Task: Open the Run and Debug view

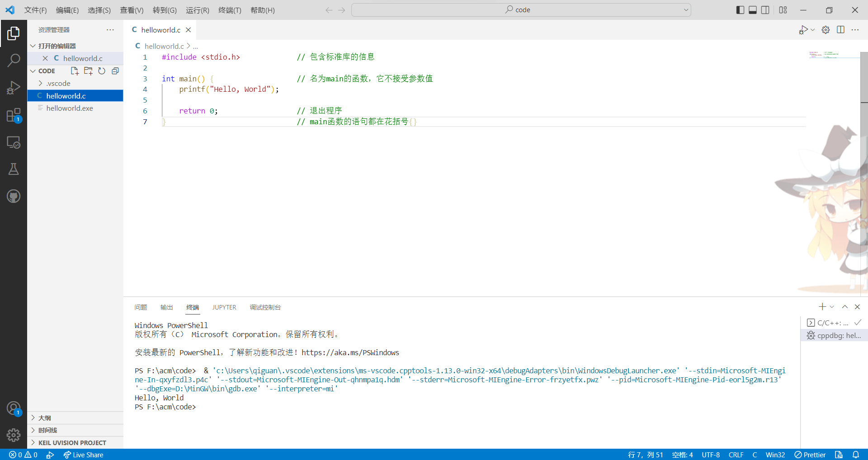Action: (14, 88)
